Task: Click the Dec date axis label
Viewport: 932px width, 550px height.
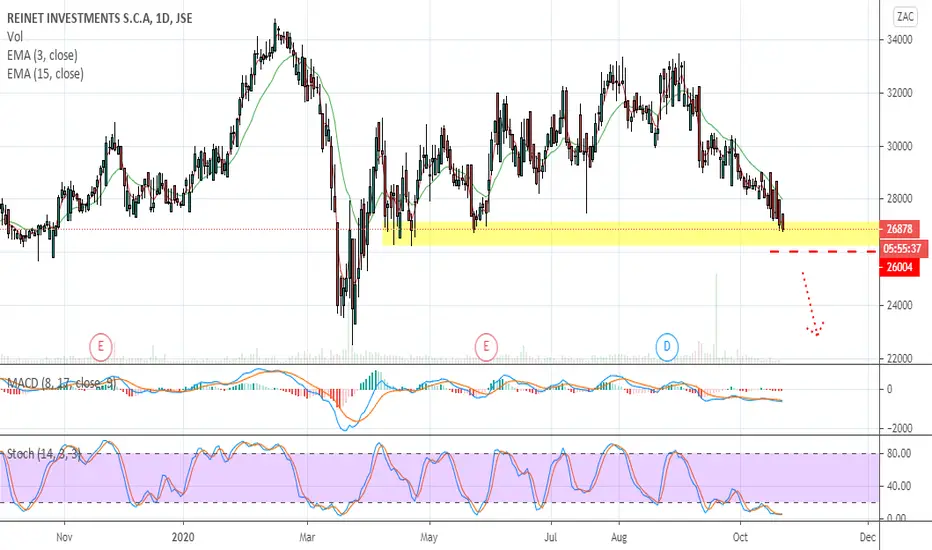Action: pos(868,537)
